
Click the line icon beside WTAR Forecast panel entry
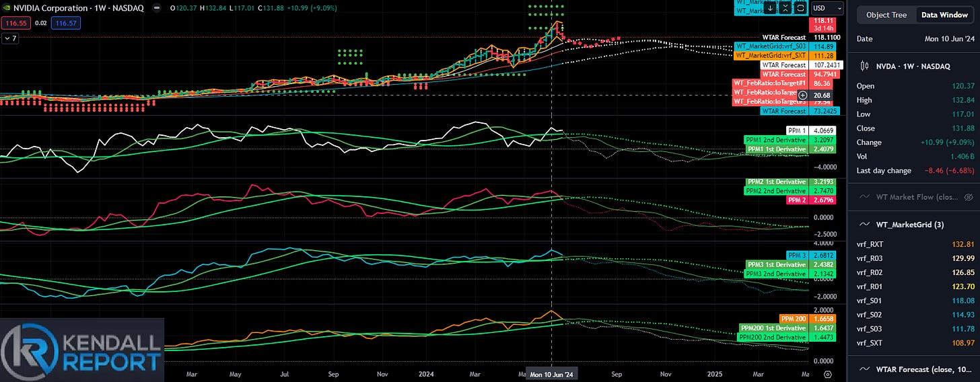pos(864,369)
